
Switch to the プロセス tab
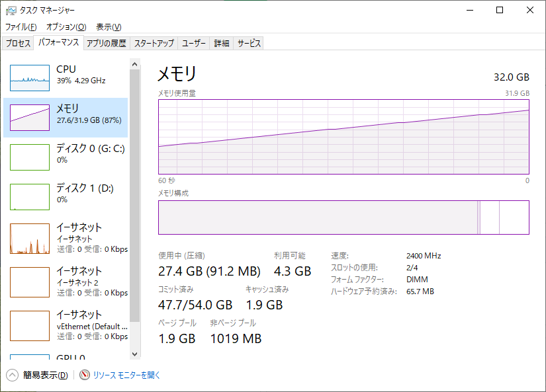coord(17,42)
